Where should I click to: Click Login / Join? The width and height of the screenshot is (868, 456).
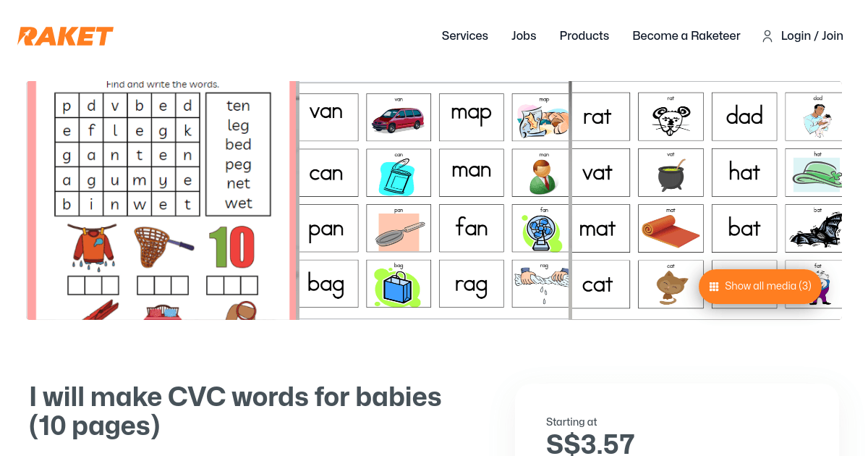tap(812, 35)
